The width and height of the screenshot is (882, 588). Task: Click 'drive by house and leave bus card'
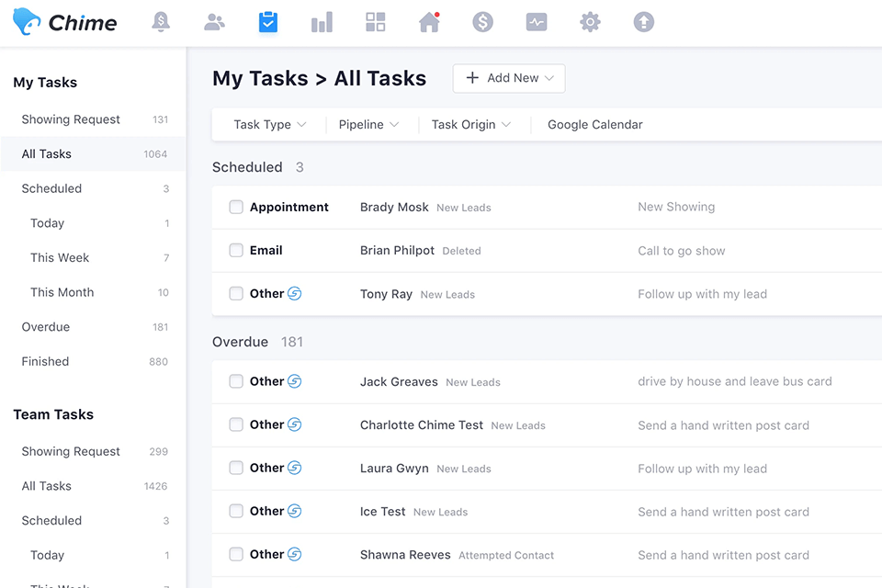735,381
